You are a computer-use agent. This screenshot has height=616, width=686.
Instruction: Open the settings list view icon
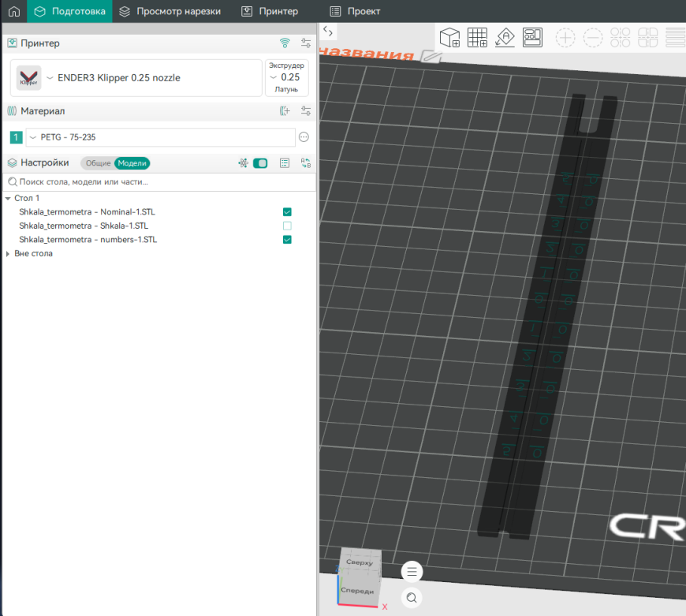click(285, 163)
